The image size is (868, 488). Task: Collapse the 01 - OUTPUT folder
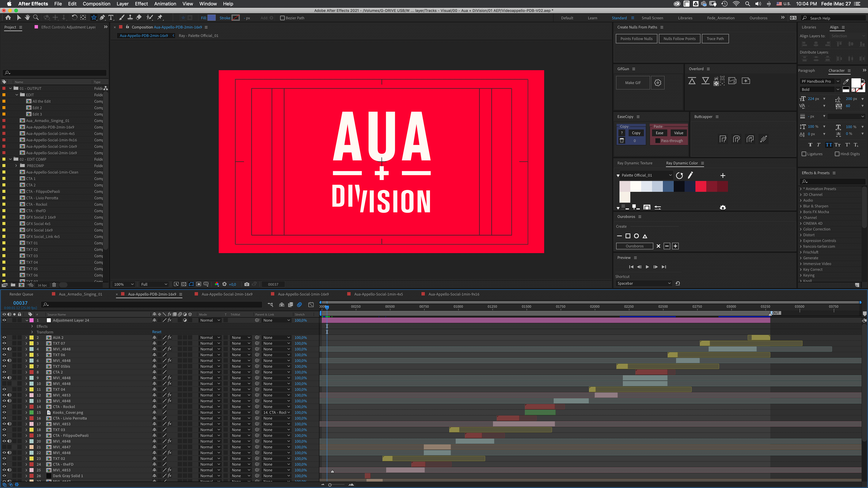pyautogui.click(x=10, y=88)
